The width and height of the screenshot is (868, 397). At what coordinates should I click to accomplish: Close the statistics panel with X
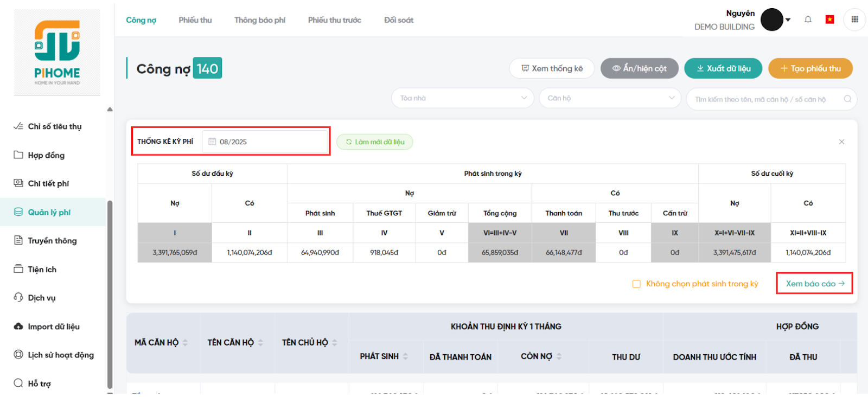(841, 142)
